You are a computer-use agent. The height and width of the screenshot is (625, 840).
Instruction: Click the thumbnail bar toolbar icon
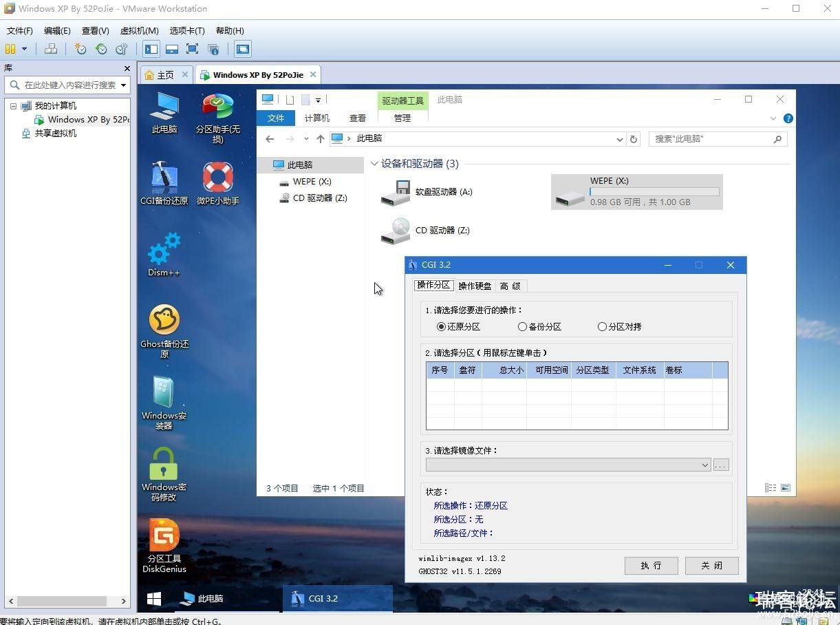tap(172, 49)
